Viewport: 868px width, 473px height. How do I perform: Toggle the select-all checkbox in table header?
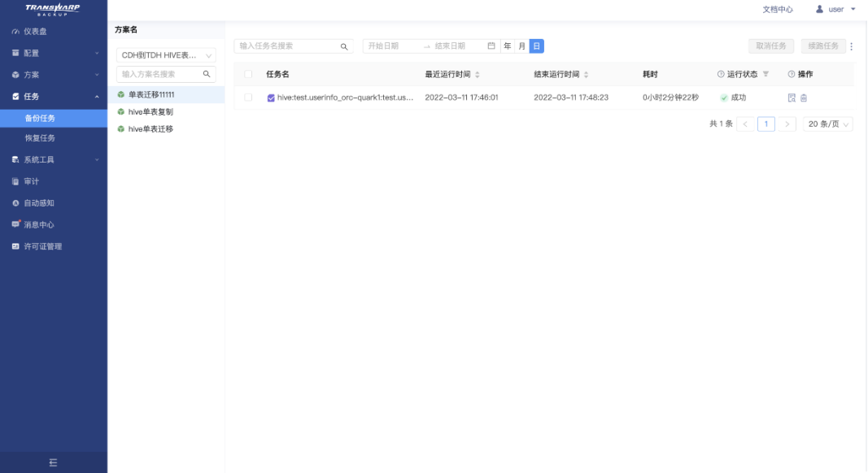point(248,74)
